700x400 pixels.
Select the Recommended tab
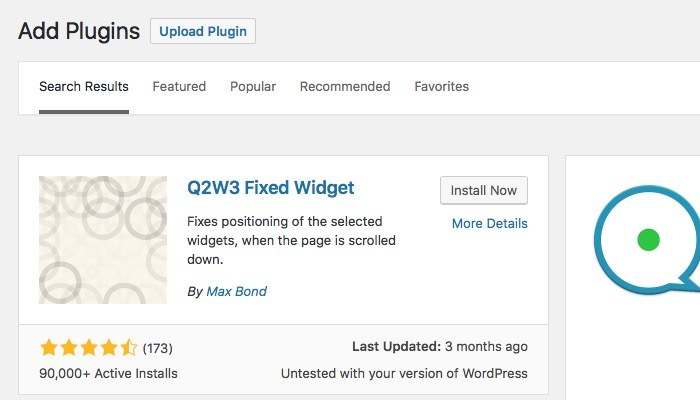345,87
